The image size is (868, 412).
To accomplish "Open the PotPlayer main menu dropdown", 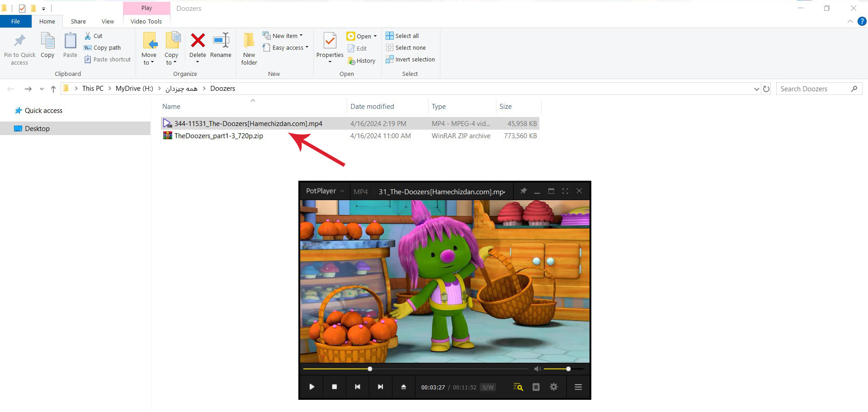I will coord(325,191).
